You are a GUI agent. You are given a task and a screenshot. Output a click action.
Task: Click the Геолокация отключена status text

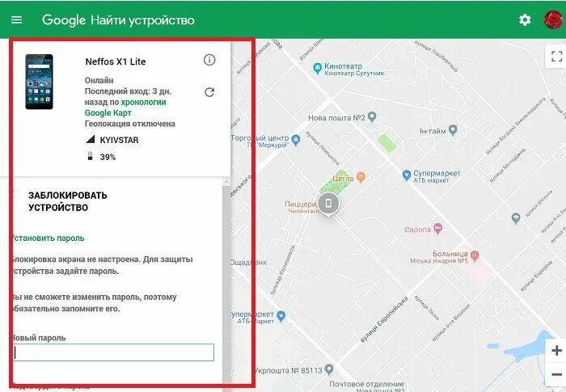(130, 124)
